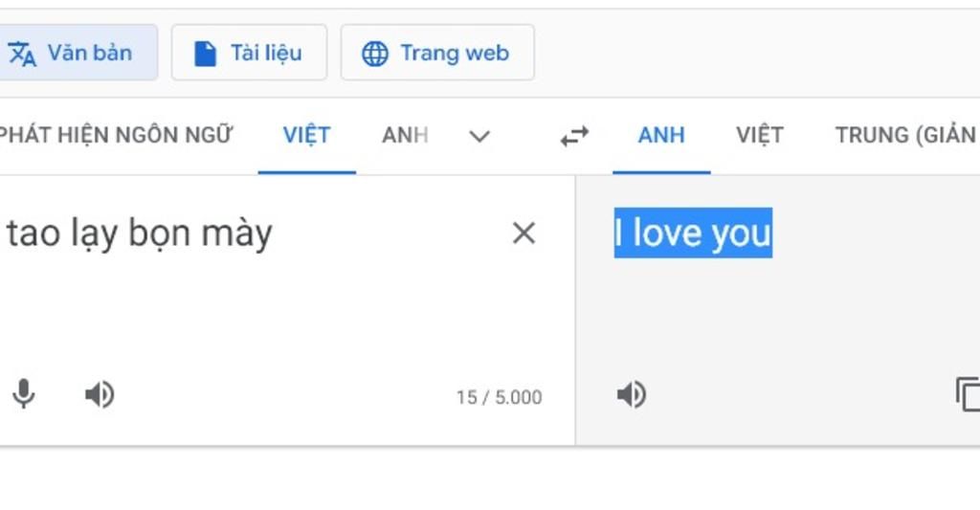Play audio of the English translation
Viewport: 980px width, 510px height.
632,395
